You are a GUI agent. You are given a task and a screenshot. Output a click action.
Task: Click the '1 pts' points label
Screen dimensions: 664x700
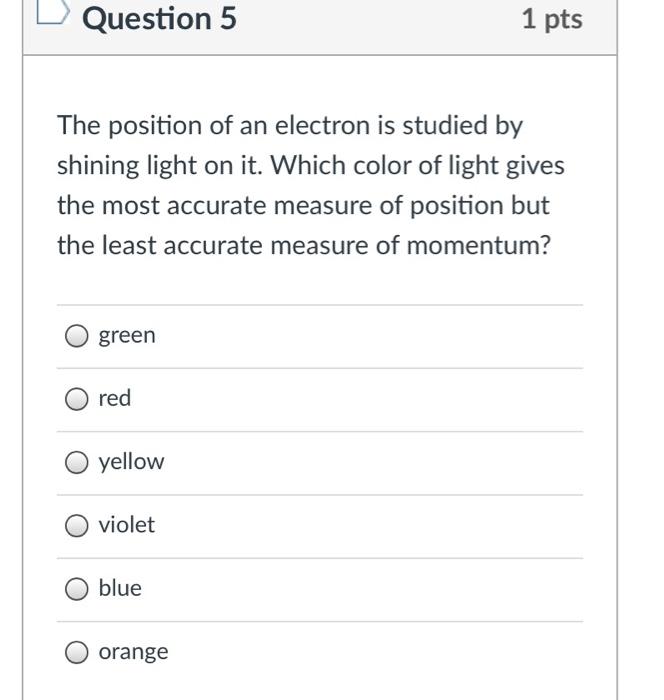(551, 19)
